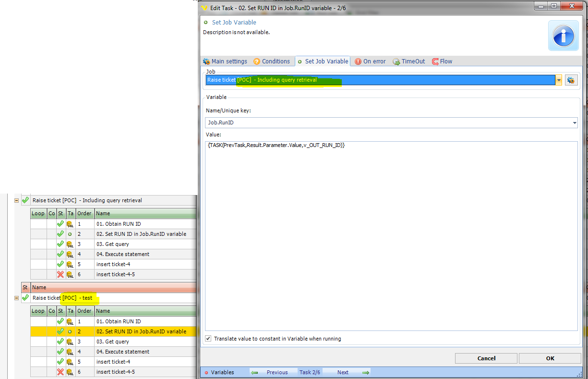The height and width of the screenshot is (379, 588).
Task: Collapse 'Raise ticket [POC] - test' job
Action: pos(17,298)
